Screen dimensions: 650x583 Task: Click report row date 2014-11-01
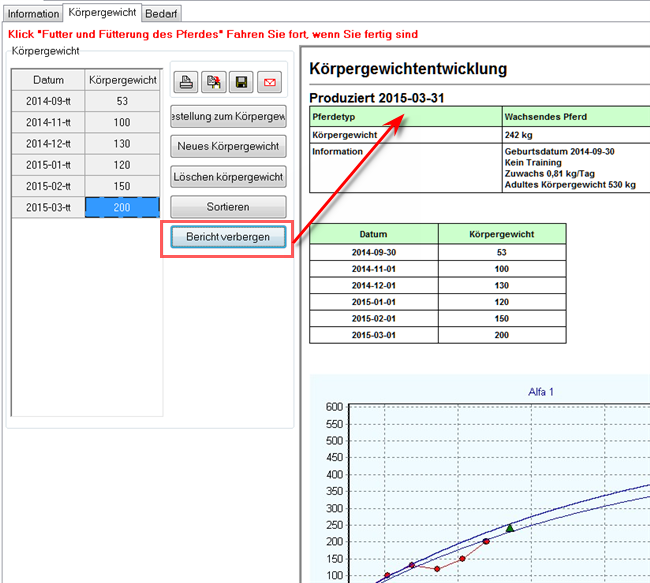[x=374, y=269]
